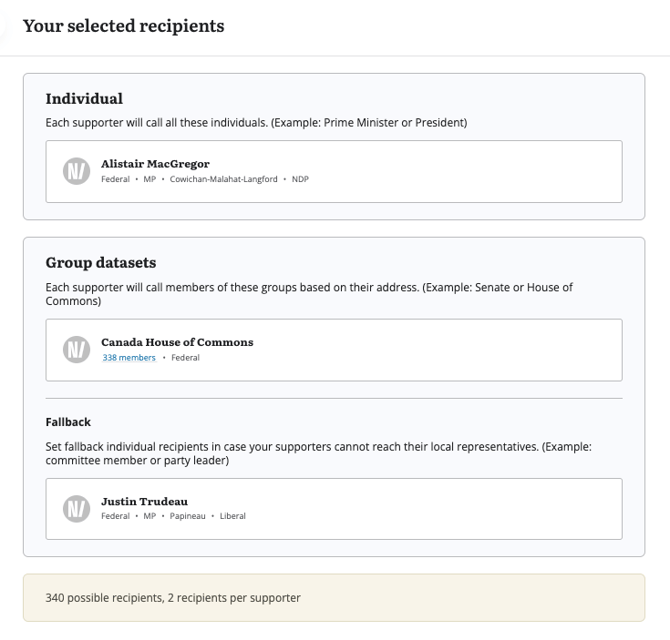Image resolution: width=670 pixels, height=640 pixels.
Task: Click the Your selected recipients title
Action: 123,26
